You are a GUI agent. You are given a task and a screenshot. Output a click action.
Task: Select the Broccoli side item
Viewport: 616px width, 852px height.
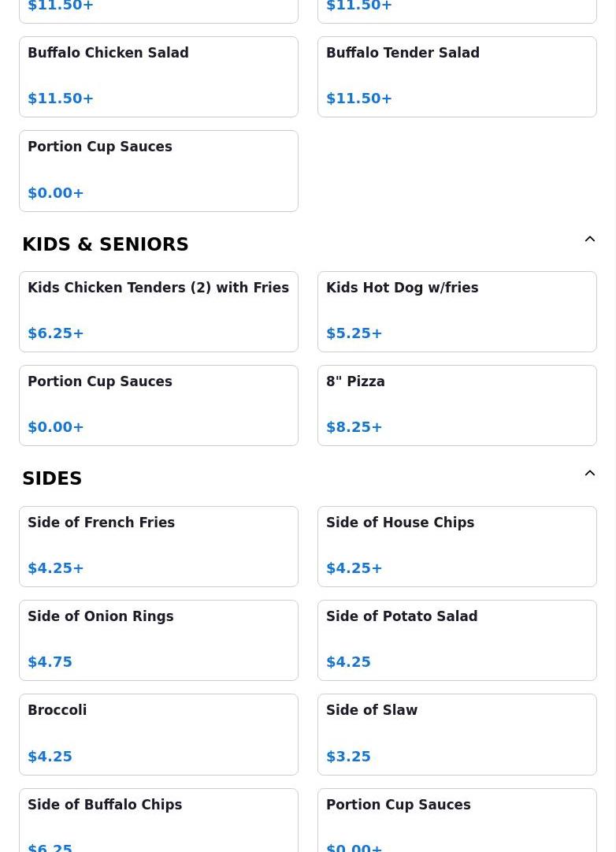tap(158, 734)
